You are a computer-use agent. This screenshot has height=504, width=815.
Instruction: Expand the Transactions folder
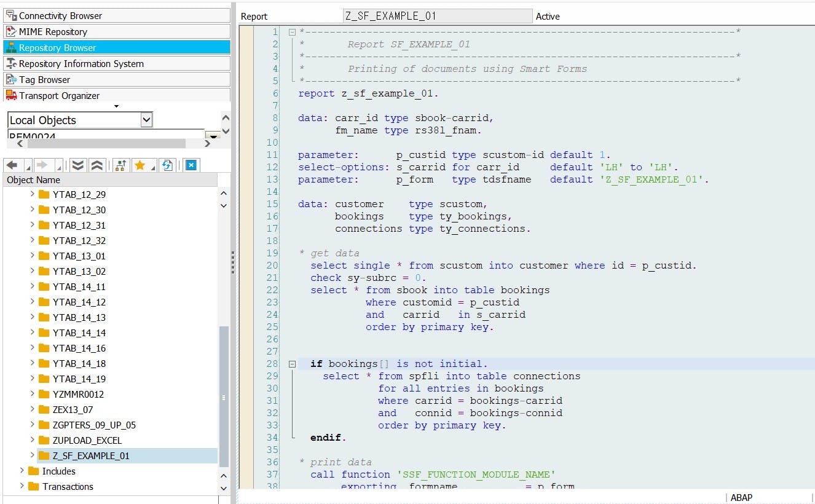pyautogui.click(x=22, y=486)
